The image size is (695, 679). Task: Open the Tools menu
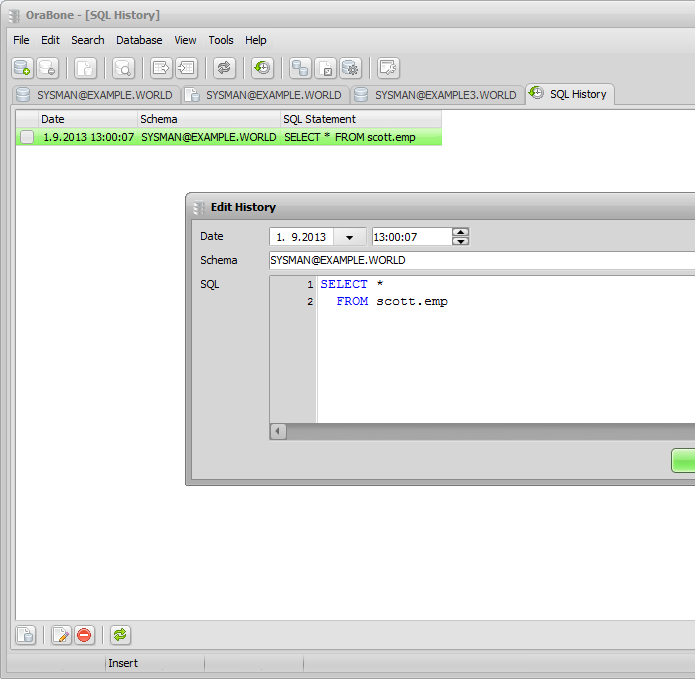[x=220, y=40]
